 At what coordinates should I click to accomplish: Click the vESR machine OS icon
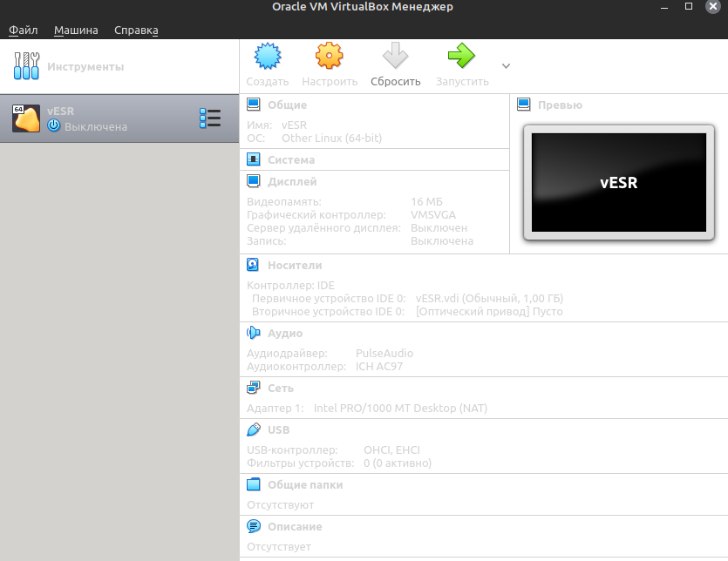[x=26, y=118]
